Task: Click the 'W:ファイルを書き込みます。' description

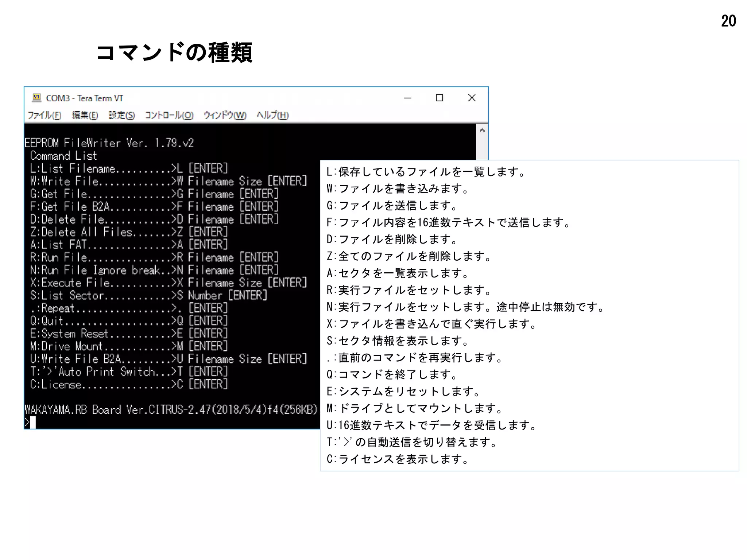Action: 398,188
